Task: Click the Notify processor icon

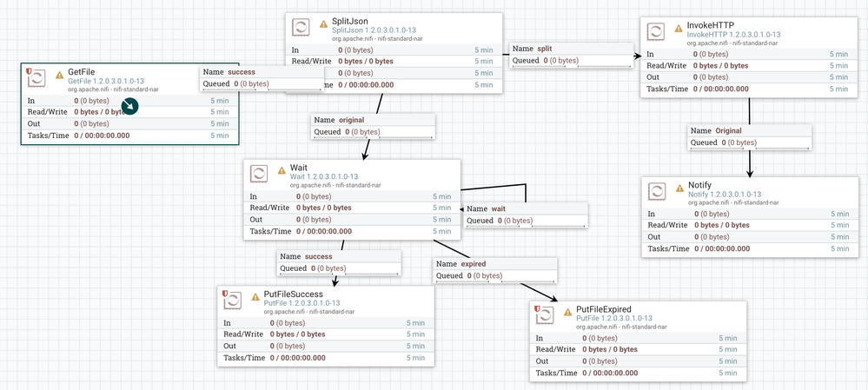Action: coord(656,191)
